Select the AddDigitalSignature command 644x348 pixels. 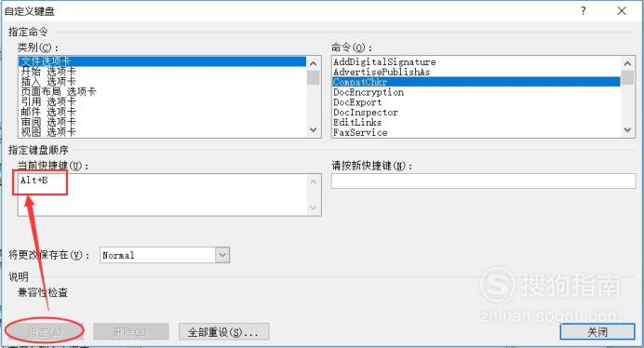pos(384,61)
